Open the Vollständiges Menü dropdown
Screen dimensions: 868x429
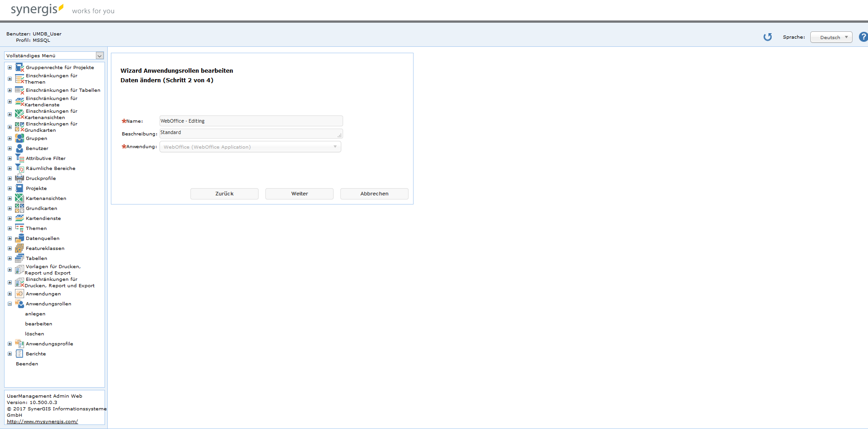pyautogui.click(x=99, y=55)
